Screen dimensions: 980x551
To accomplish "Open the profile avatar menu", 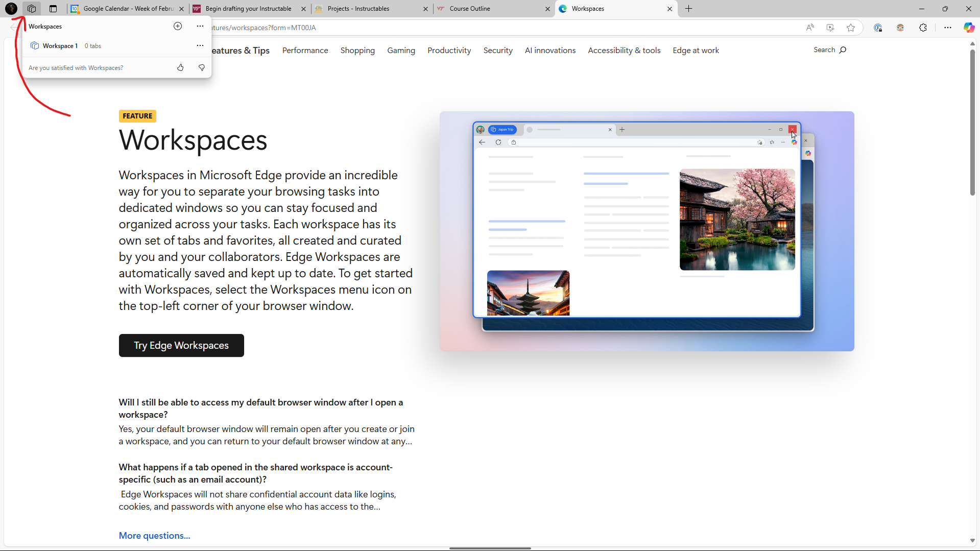I will coord(11,9).
